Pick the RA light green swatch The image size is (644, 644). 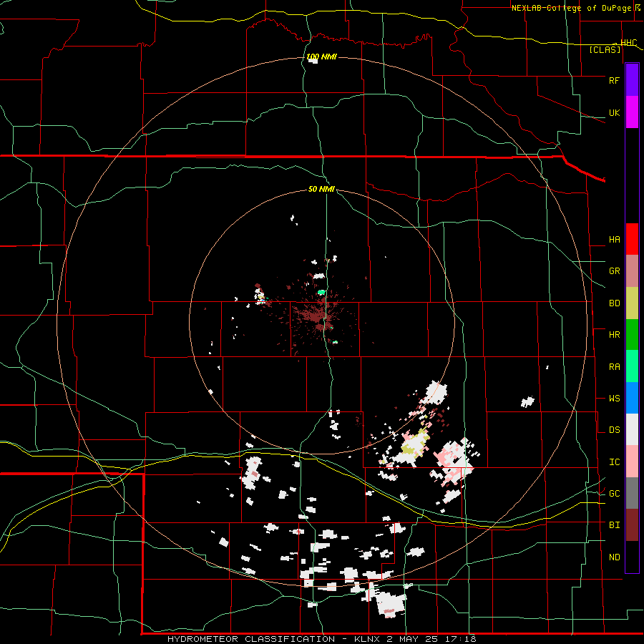(x=632, y=366)
